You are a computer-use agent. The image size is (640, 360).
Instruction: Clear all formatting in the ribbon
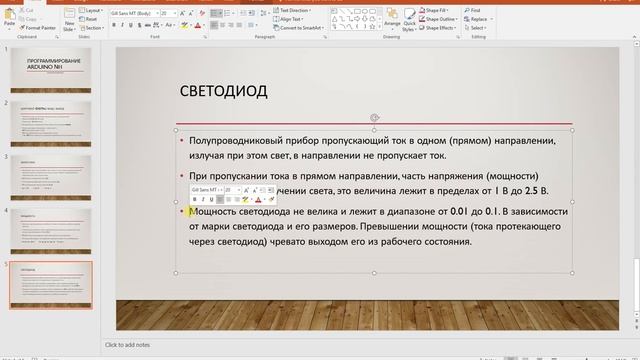pos(202,13)
